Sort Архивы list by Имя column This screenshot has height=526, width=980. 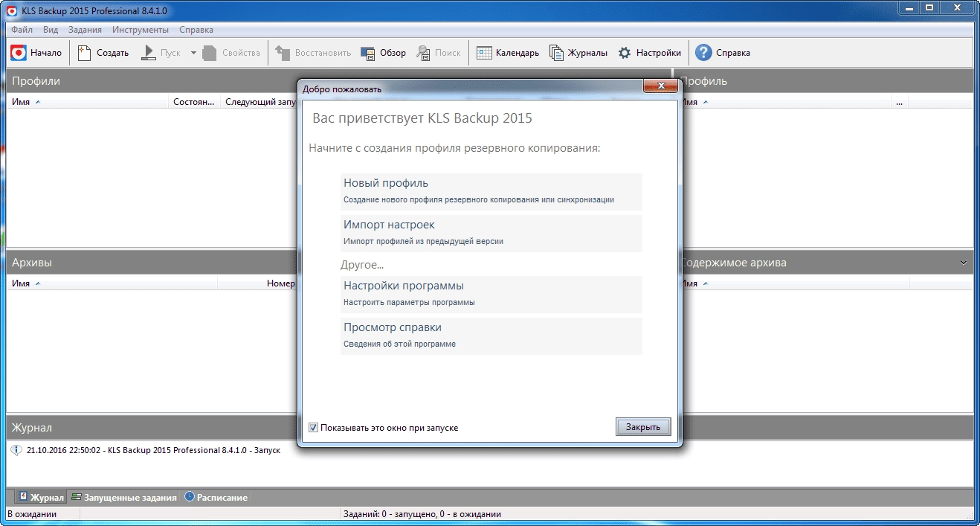tap(112, 283)
